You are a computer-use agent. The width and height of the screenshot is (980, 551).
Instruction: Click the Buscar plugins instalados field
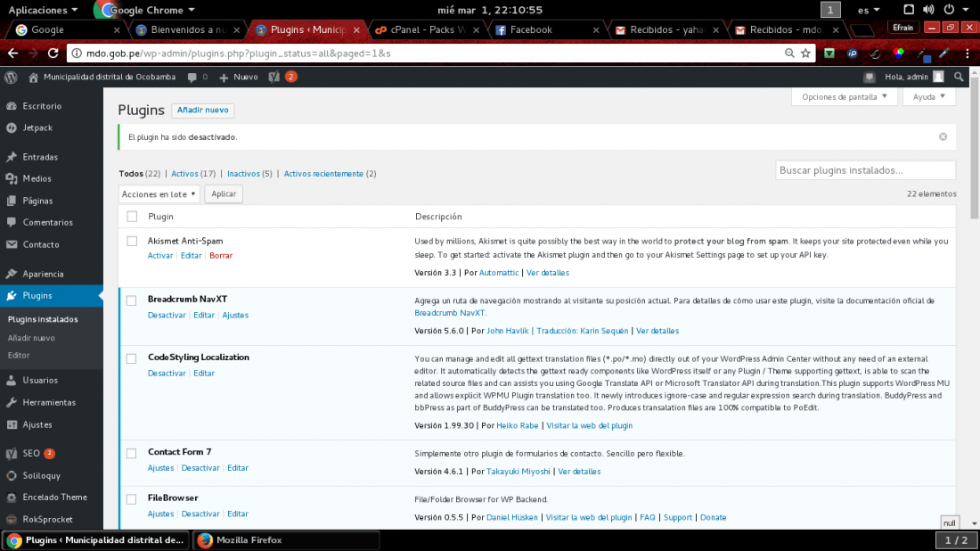866,170
